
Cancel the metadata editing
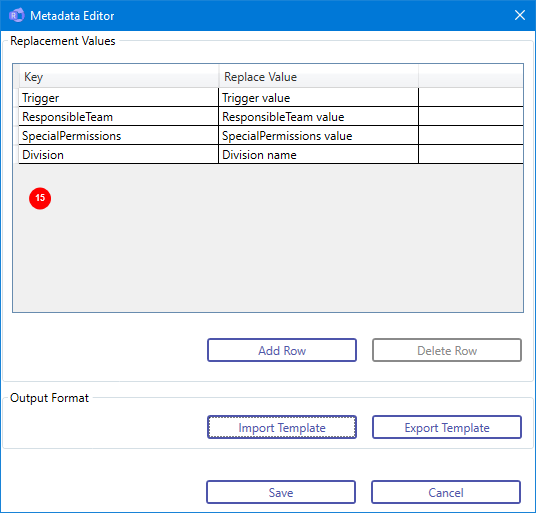[x=446, y=492]
